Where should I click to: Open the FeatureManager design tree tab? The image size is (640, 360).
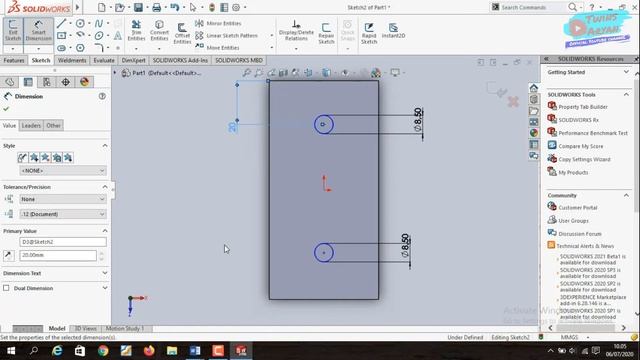coord(10,82)
